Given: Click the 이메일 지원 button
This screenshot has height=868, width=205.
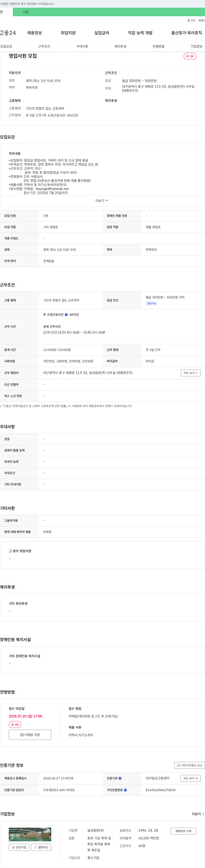Looking at the screenshot, I should [30, 735].
